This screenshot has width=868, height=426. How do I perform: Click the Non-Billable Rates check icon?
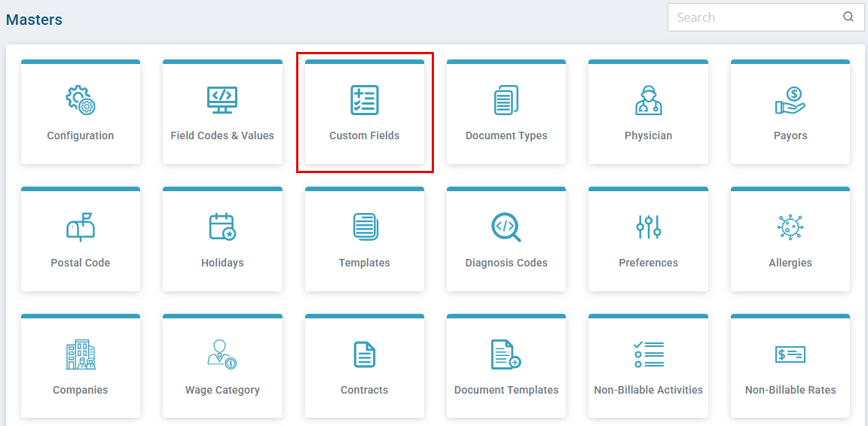coord(790,354)
